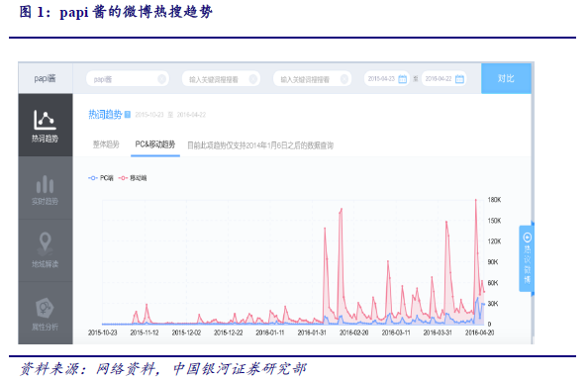
Task: Click the 2015-10-23 axis date label
Action: click(x=102, y=333)
